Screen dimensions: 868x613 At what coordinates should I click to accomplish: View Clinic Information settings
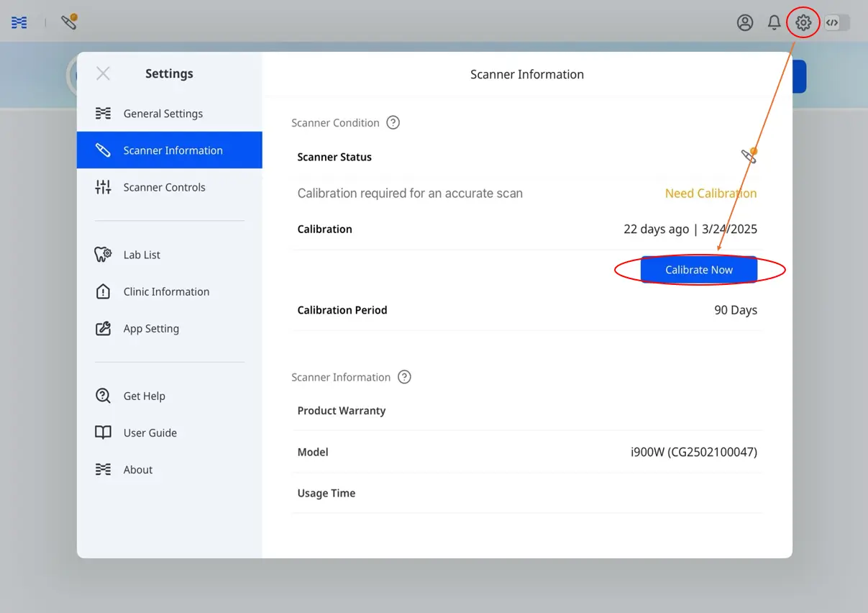166,291
